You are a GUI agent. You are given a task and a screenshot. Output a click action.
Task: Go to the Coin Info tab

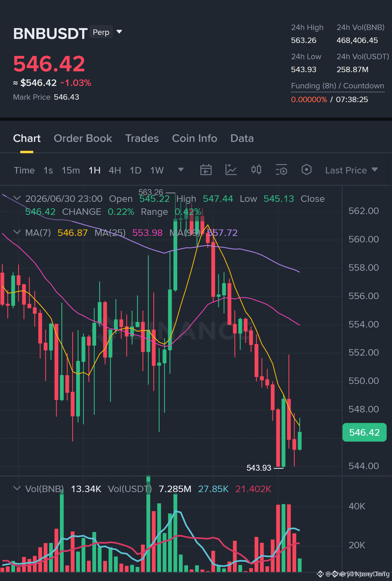pyautogui.click(x=195, y=138)
